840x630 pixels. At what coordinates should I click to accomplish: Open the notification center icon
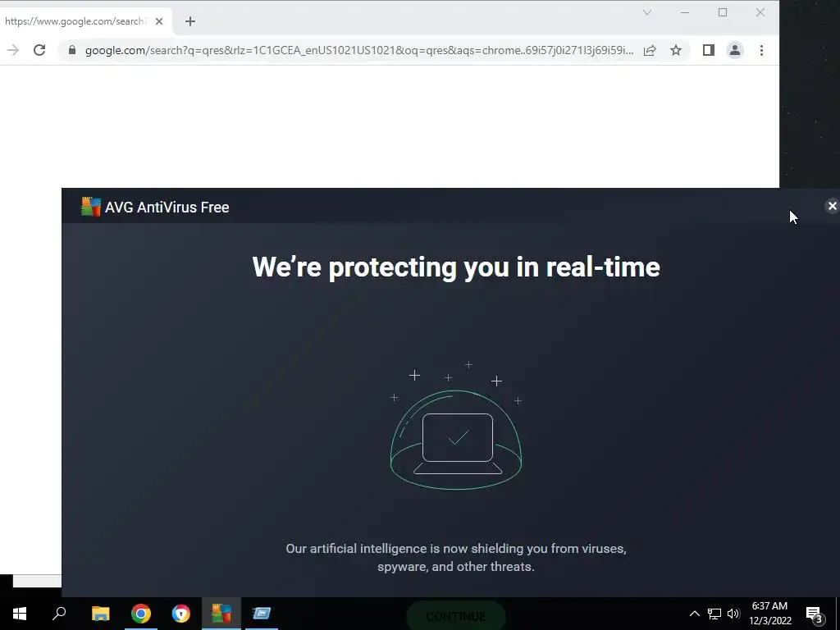[x=815, y=614]
